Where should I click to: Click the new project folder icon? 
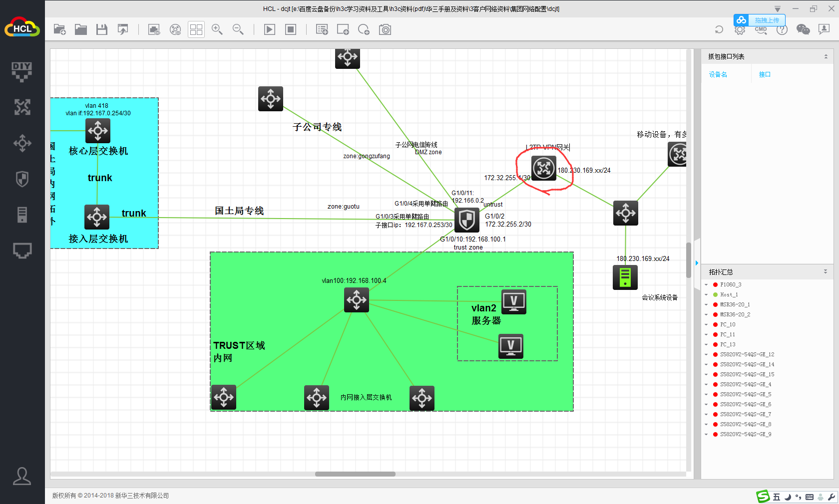[x=60, y=30]
